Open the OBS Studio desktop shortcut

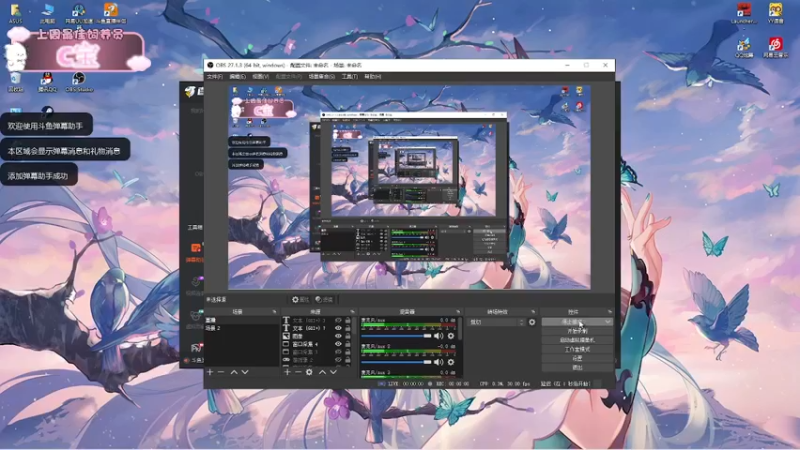click(79, 82)
